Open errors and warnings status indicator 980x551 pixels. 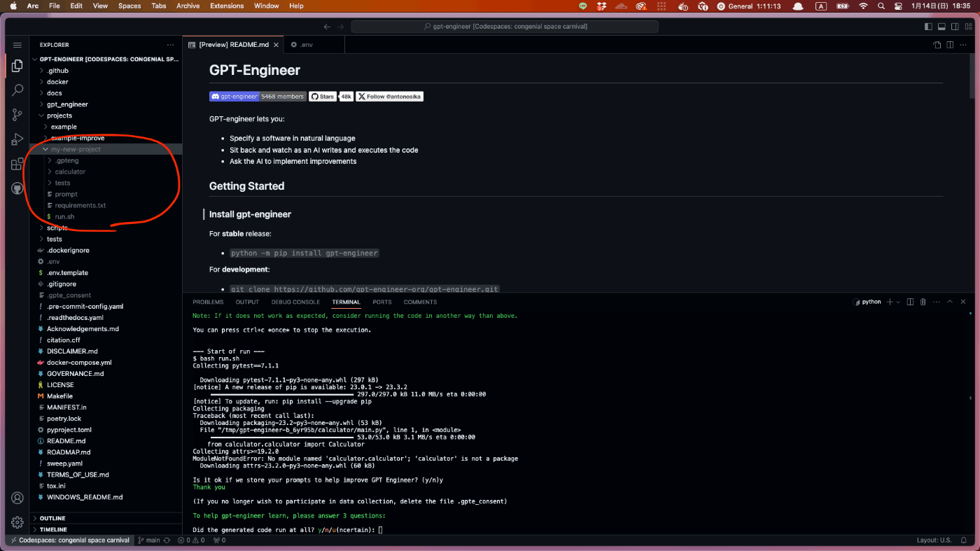coord(191,540)
